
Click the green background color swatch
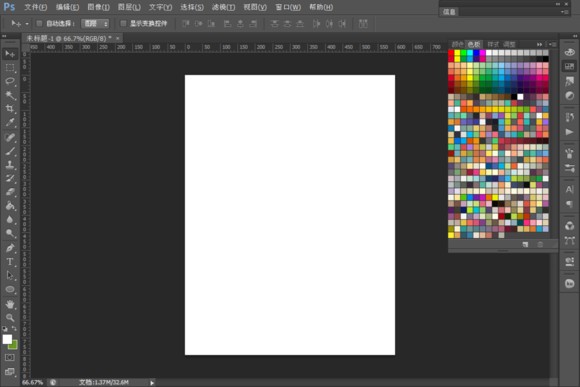tap(14, 346)
